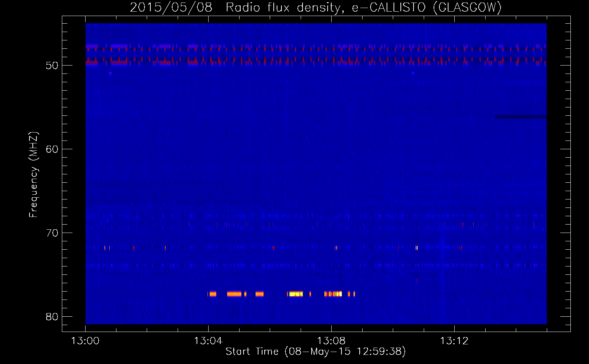Click the 13:04 time tick label
The height and width of the screenshot is (364, 589).
(208, 341)
